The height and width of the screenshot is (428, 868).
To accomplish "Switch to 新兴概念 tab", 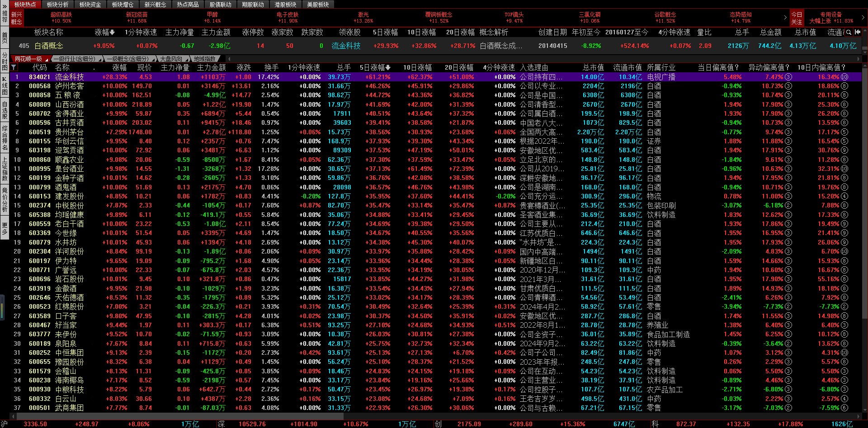I will tap(156, 5).
